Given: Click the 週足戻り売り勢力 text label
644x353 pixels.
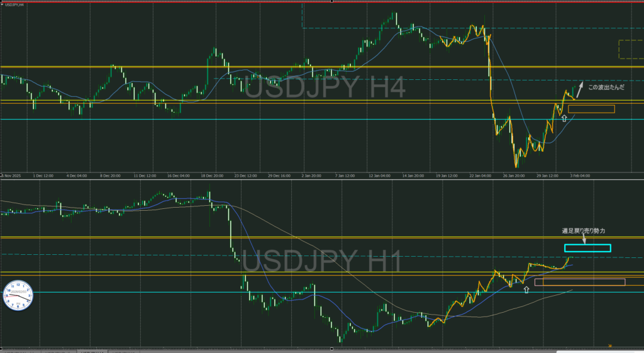Looking at the screenshot, I should (584, 231).
